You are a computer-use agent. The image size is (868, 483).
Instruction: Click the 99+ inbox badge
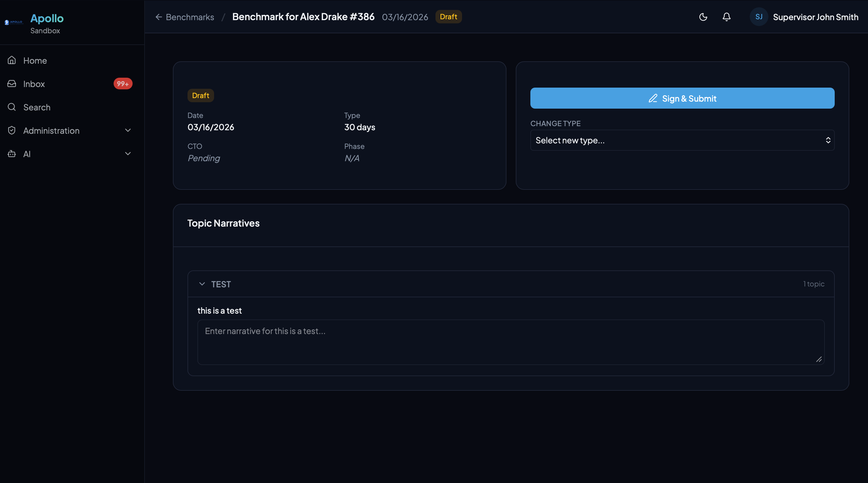[123, 84]
